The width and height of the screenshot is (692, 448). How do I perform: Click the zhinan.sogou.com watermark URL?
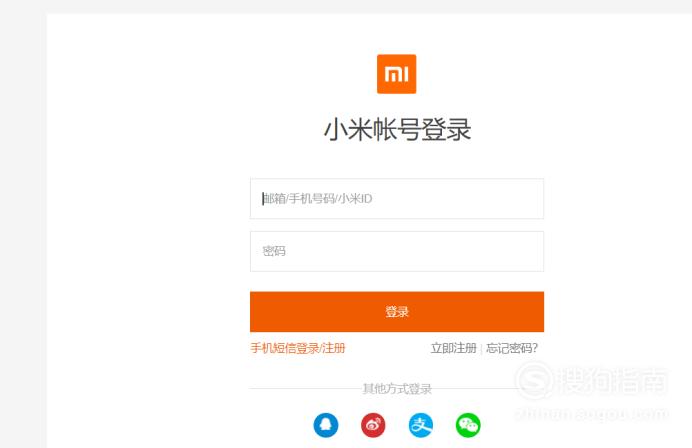coord(591,414)
